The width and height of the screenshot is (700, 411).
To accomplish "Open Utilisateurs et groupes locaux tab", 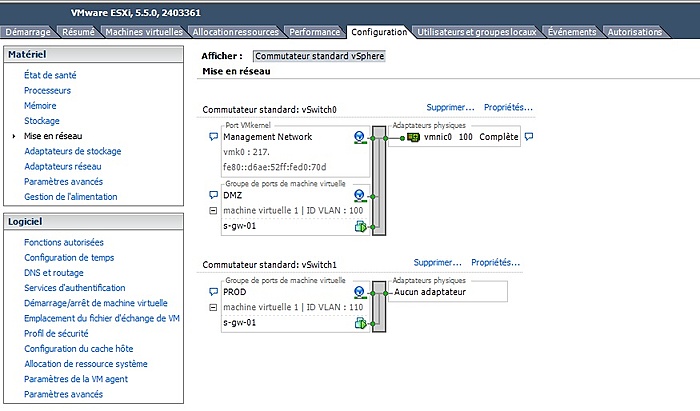I will [477, 32].
